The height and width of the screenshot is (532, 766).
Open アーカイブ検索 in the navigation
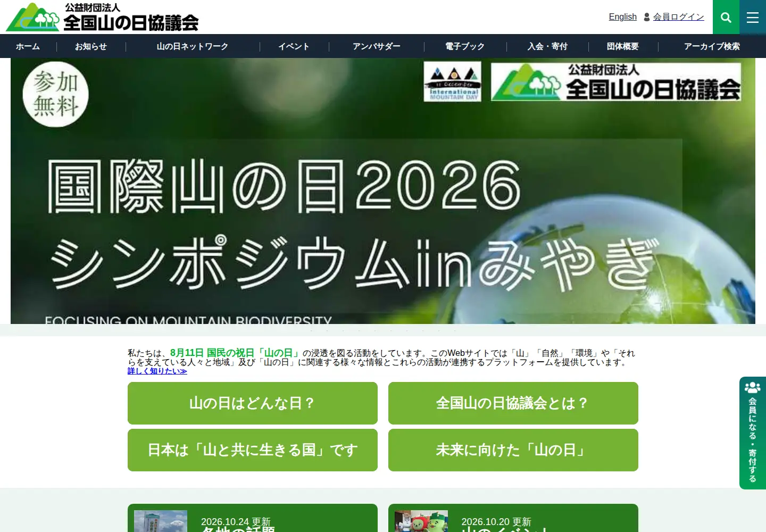pos(712,46)
